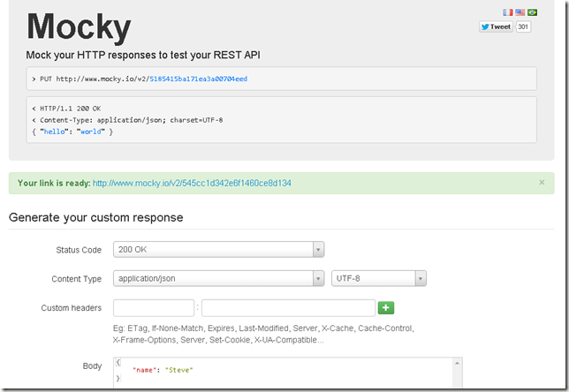Expand the Status Code dropdown
The height and width of the screenshot is (392, 569).
pos(219,250)
